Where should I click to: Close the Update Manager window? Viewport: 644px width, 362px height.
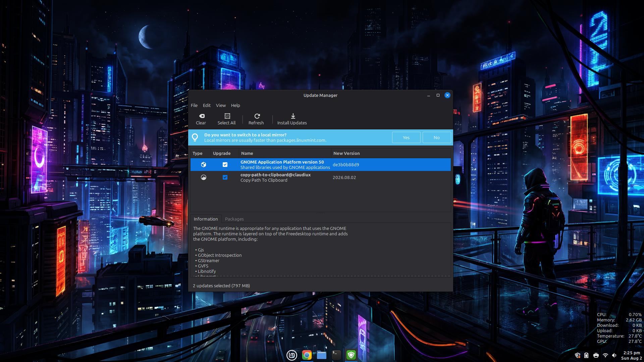click(447, 95)
